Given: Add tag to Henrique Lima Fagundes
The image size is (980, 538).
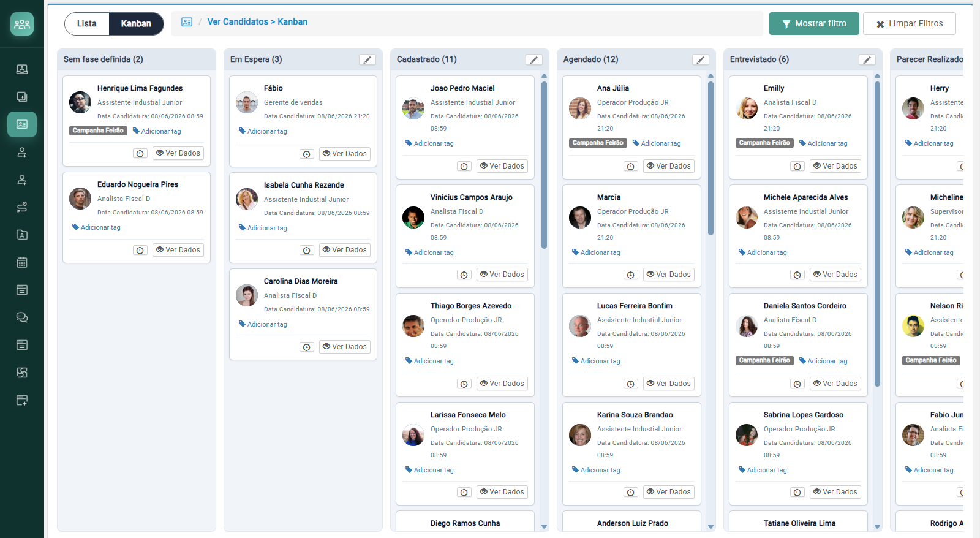Looking at the screenshot, I should 157,131.
